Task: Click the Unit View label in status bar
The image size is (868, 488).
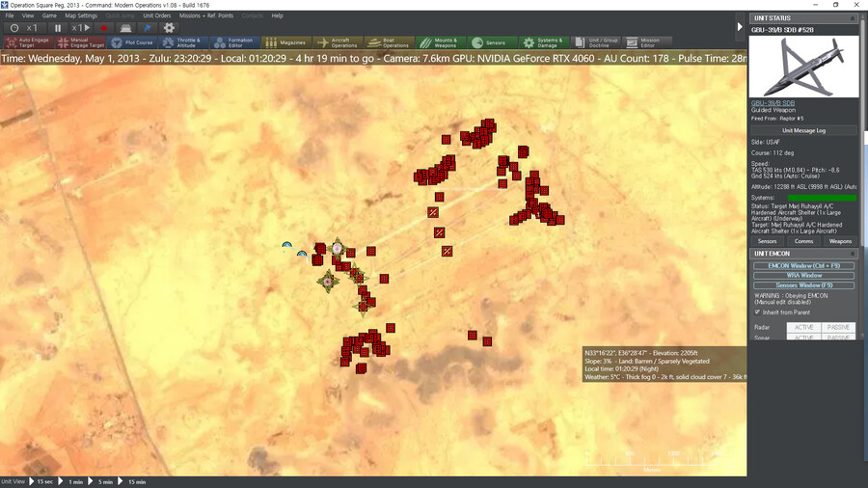Action: point(13,482)
